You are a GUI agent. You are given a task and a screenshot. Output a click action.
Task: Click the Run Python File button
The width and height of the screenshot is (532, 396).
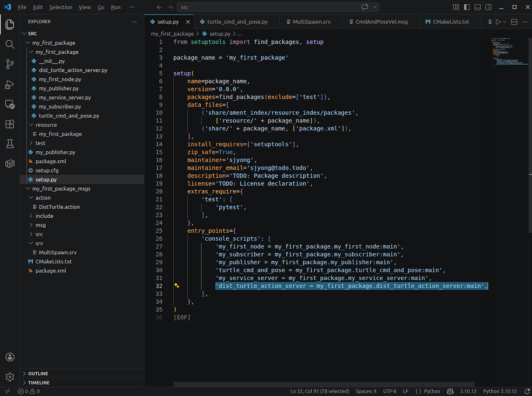498,22
